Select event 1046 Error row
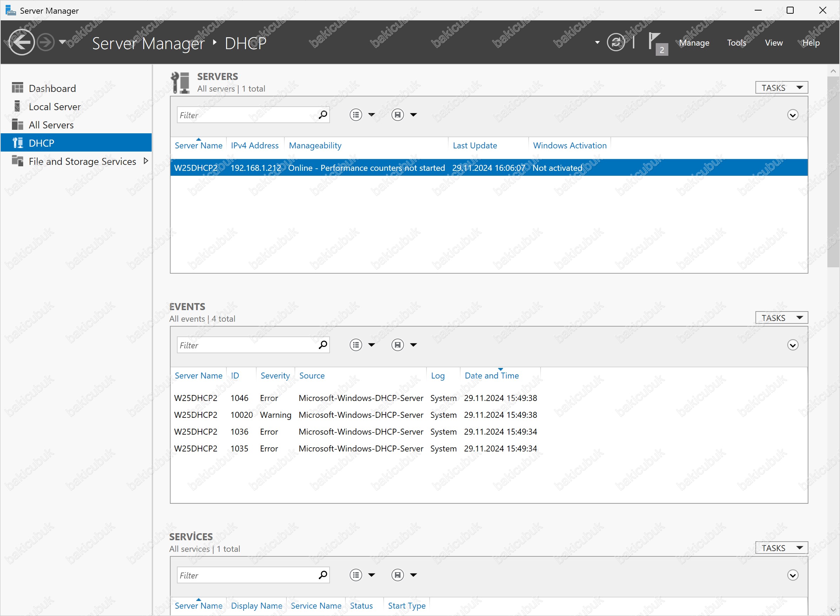This screenshot has height=616, width=840. [489, 398]
